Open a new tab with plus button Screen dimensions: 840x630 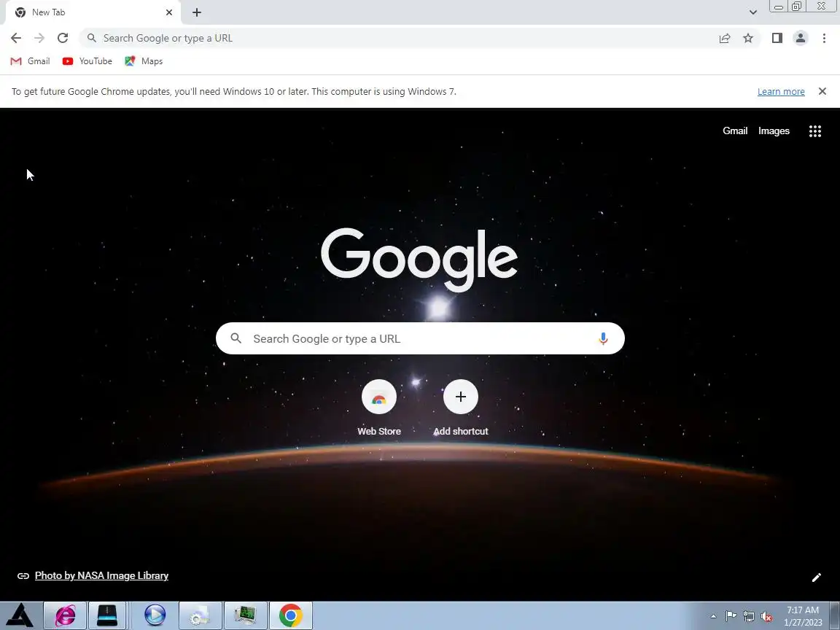click(x=197, y=12)
